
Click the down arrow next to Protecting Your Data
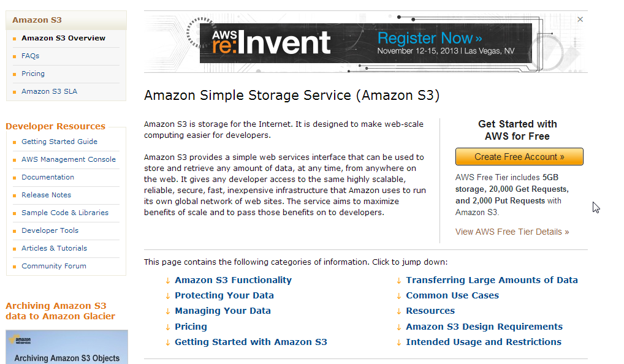[167, 296]
